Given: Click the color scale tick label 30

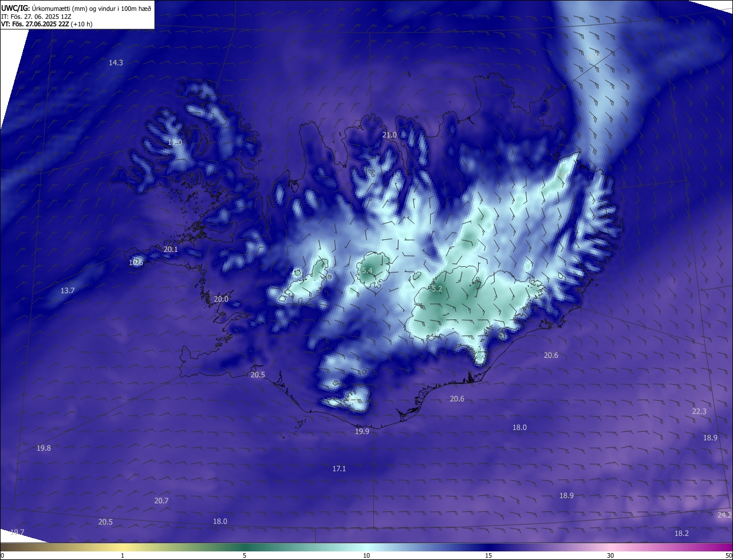Looking at the screenshot, I should click(610, 555).
